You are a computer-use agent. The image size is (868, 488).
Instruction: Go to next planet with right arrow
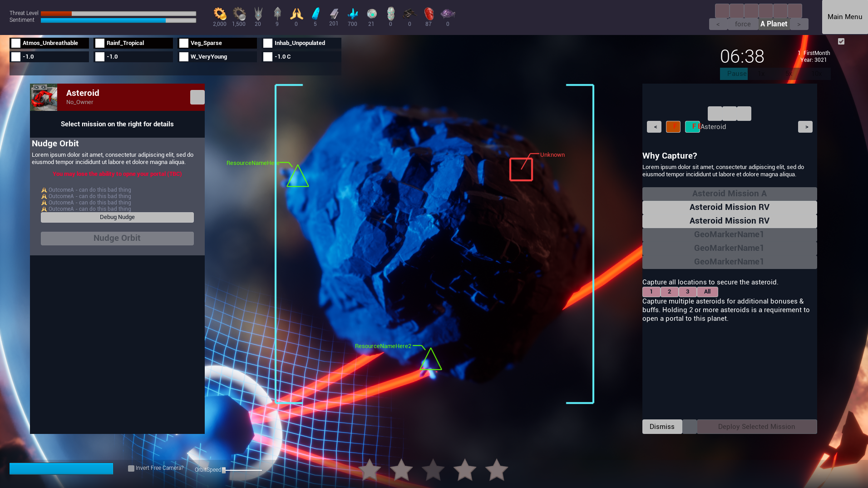799,24
